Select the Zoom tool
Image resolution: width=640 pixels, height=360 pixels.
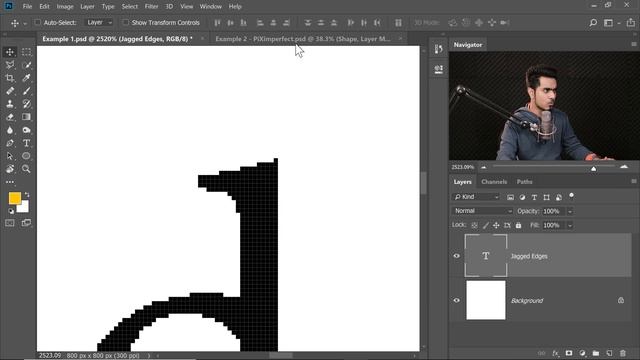click(26, 169)
